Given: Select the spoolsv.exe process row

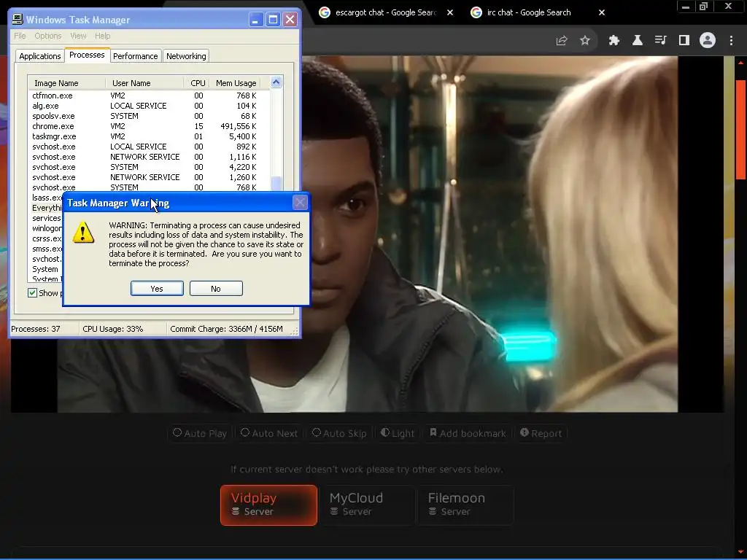Looking at the screenshot, I should pos(144,116).
